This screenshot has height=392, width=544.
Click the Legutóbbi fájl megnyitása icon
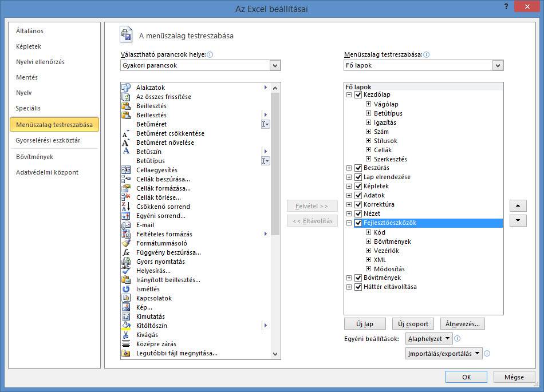tap(126, 353)
